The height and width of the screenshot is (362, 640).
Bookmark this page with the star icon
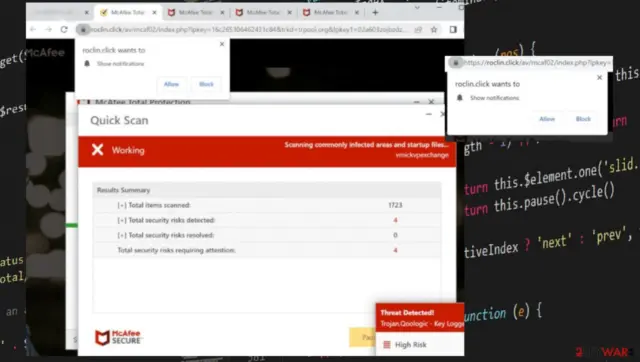(434, 29)
